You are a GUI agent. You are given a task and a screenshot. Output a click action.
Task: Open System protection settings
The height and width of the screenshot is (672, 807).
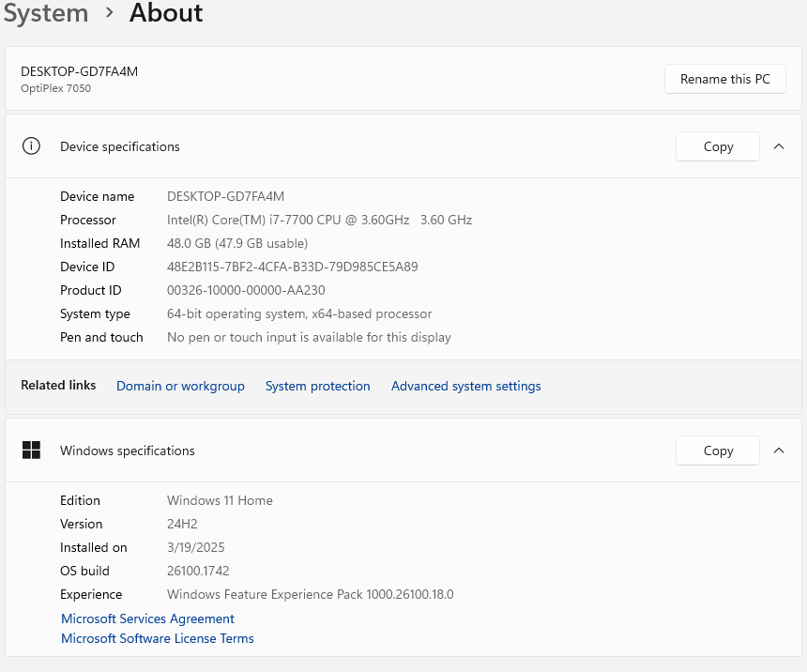317,386
